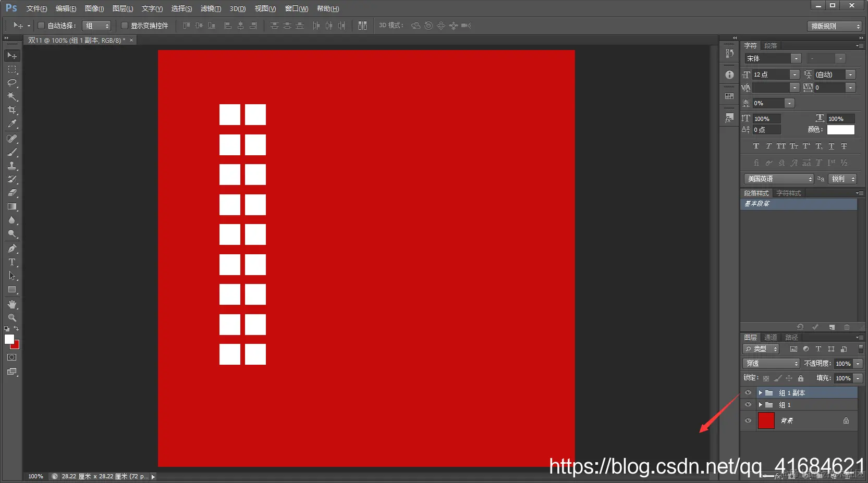Select the Path Selection tool

tap(12, 276)
